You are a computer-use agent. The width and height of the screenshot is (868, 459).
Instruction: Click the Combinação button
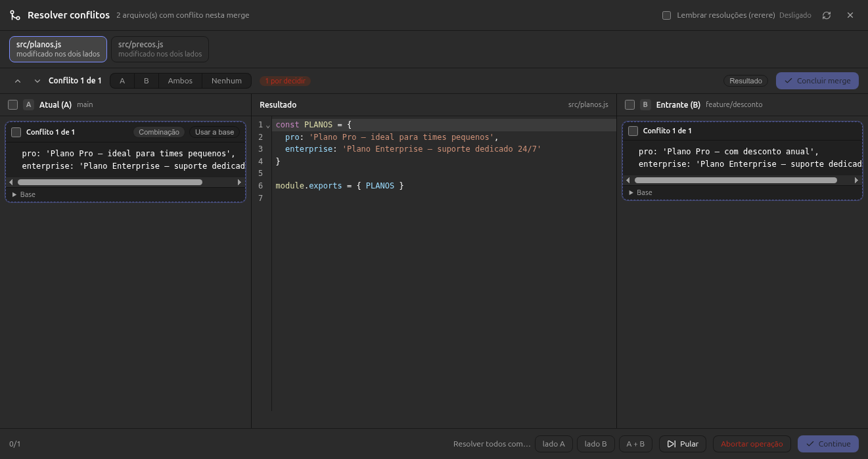(x=159, y=132)
